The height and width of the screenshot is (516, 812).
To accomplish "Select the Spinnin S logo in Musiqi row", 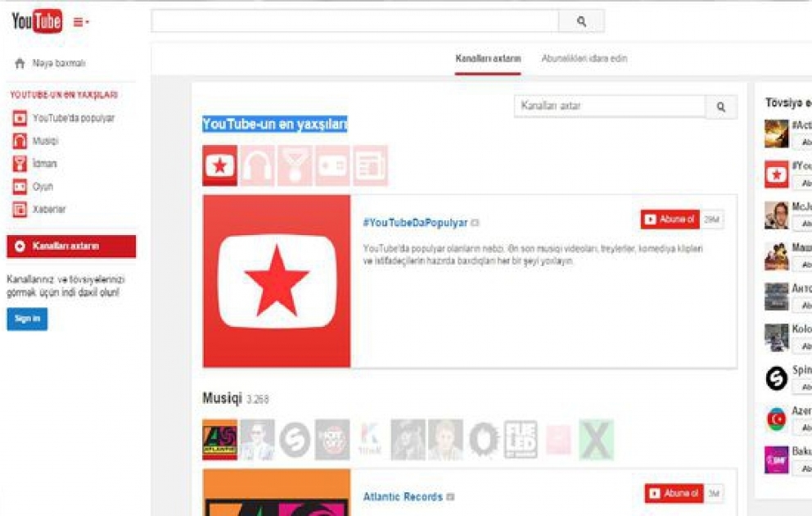I will click(295, 439).
